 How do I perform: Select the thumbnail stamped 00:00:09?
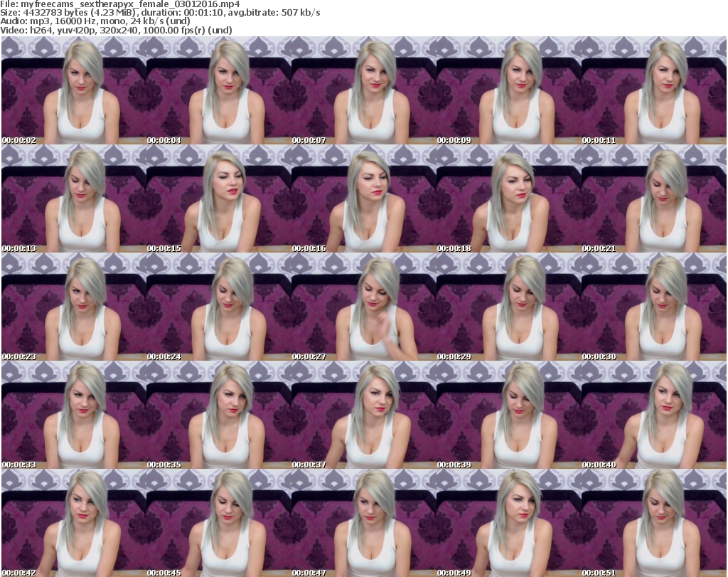click(x=509, y=90)
